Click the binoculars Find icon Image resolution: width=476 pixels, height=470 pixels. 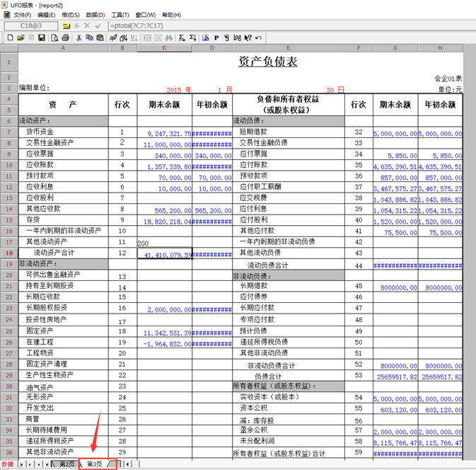[x=169, y=38]
